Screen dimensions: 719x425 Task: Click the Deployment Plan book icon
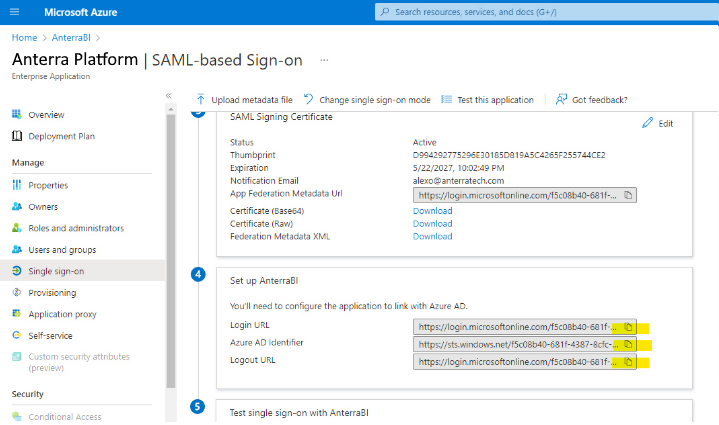17,136
